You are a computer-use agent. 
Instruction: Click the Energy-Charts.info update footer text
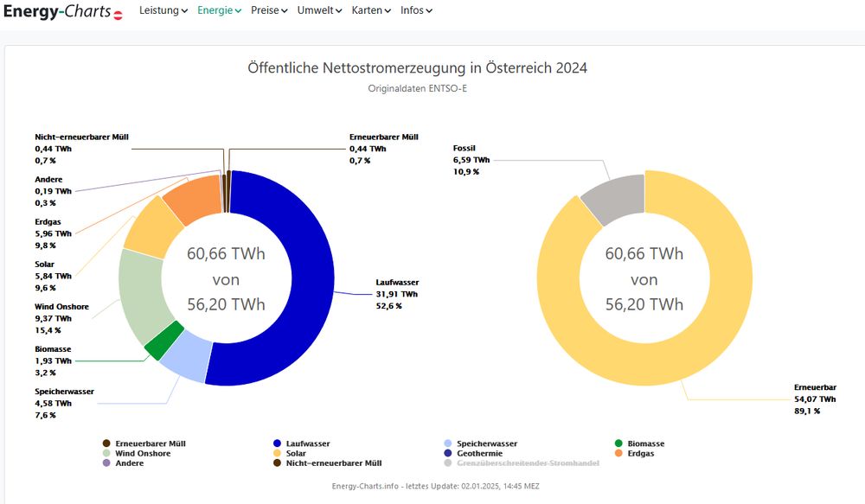(435, 486)
